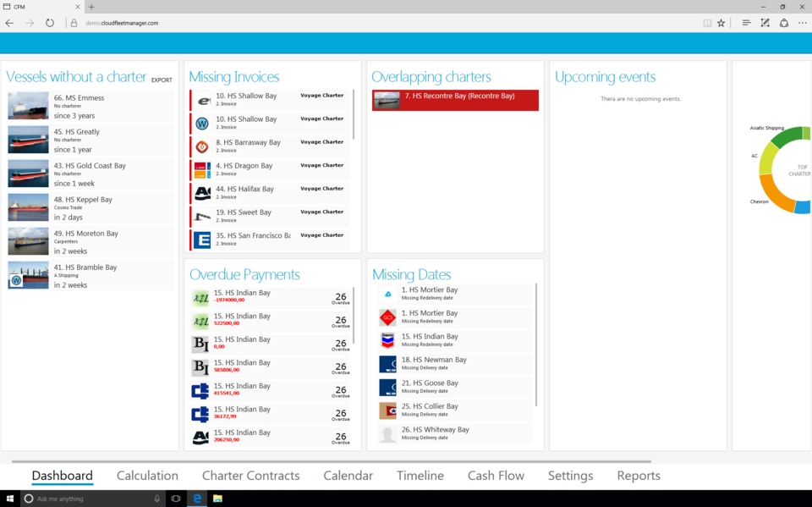Viewport: 812px width, 507px height.
Task: Click the orange Chevron segment of donut chart
Action: coord(776,197)
